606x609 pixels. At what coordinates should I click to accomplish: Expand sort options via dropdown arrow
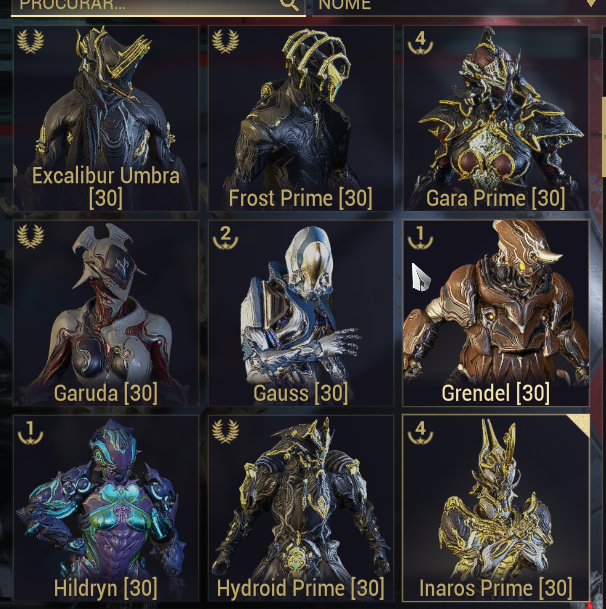[x=591, y=3]
